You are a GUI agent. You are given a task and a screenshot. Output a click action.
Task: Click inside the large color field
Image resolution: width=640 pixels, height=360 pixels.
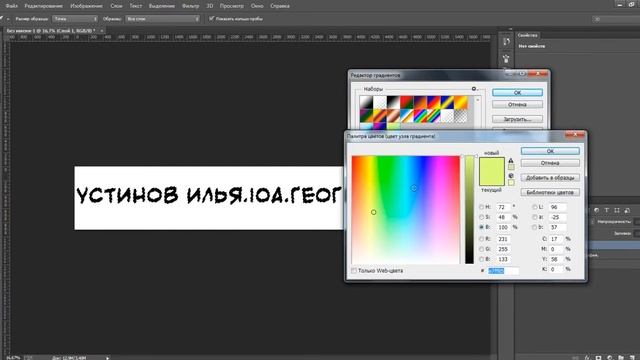(x=406, y=209)
